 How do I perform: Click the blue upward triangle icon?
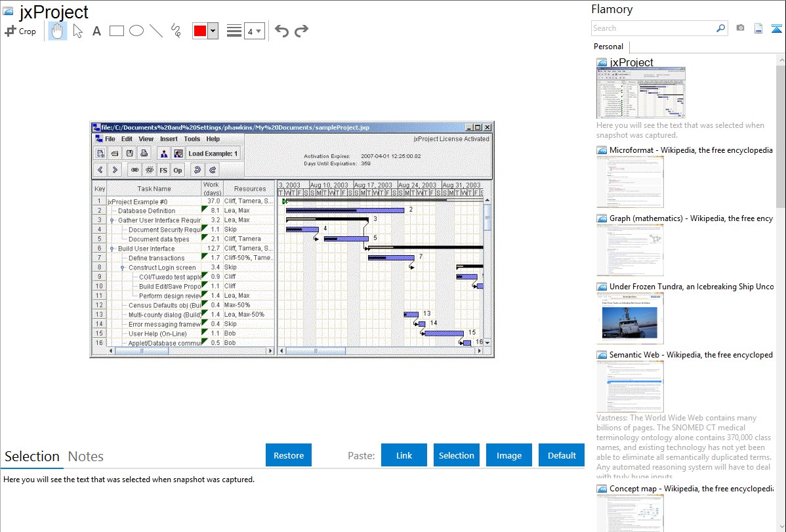[x=776, y=28]
